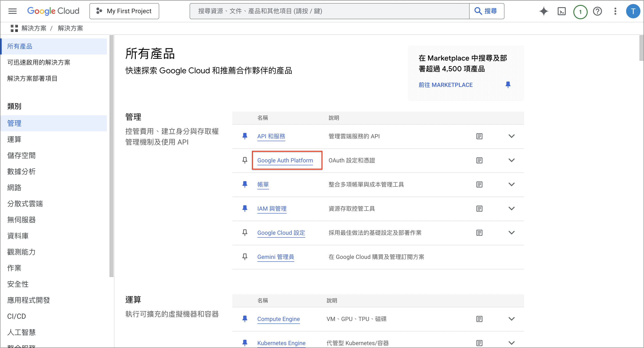The image size is (644, 348).
Task: Unpin IAM 與管理 product
Action: [245, 208]
